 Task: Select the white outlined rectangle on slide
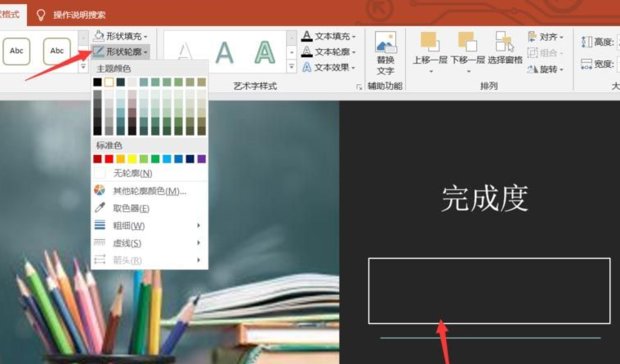coord(489,291)
